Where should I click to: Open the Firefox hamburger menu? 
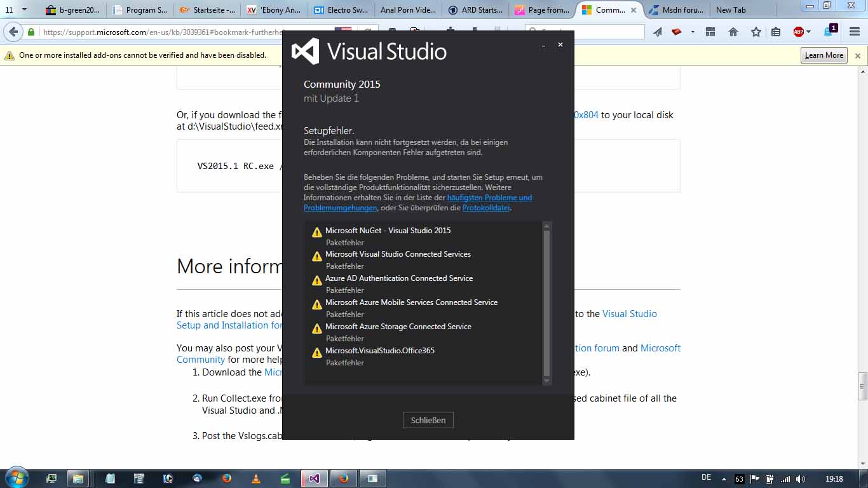(x=855, y=32)
